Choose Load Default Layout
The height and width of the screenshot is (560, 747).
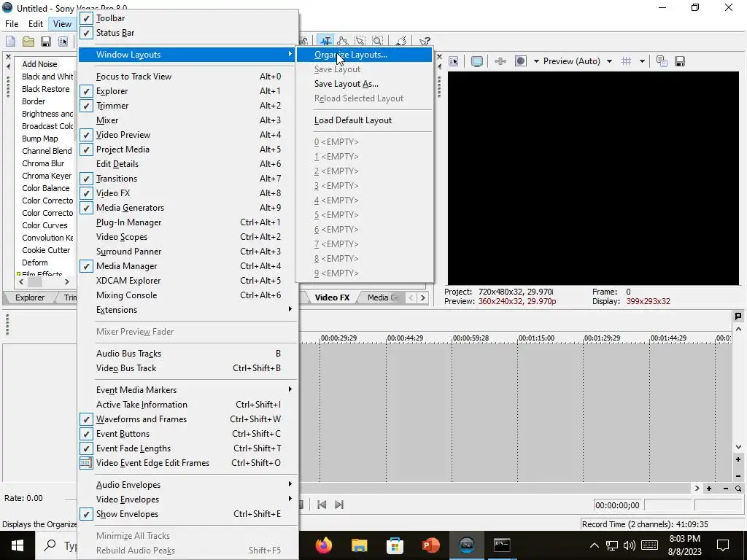365,120
